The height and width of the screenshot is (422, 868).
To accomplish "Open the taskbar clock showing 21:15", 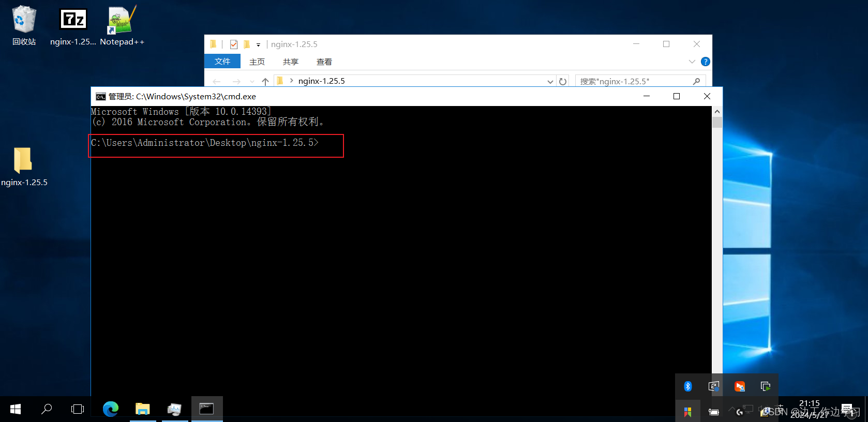I will pos(810,409).
